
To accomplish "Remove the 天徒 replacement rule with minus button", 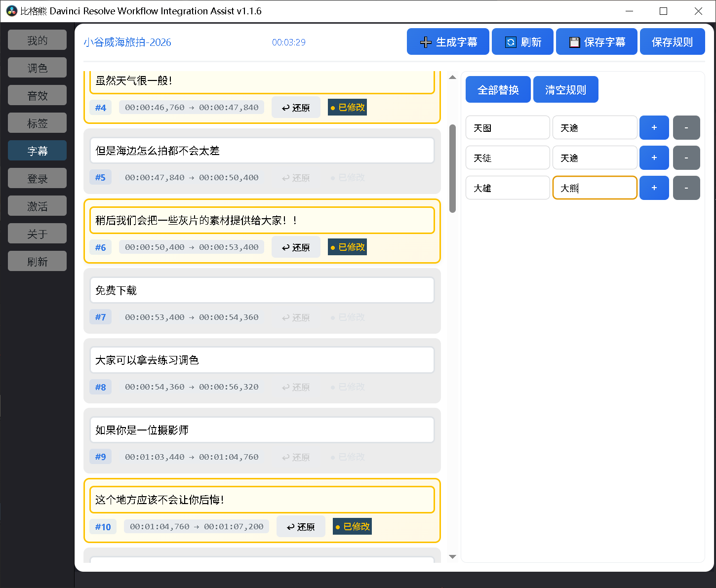I will point(686,158).
